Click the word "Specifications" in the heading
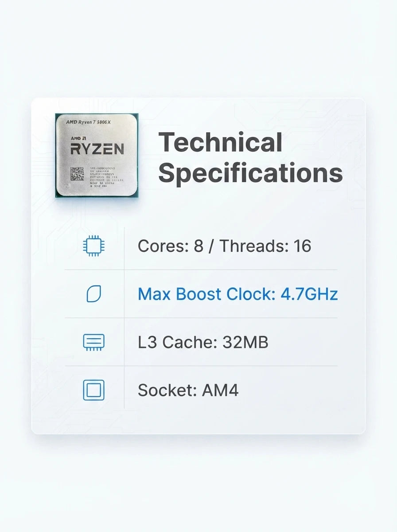The width and height of the screenshot is (397, 532). click(x=251, y=173)
